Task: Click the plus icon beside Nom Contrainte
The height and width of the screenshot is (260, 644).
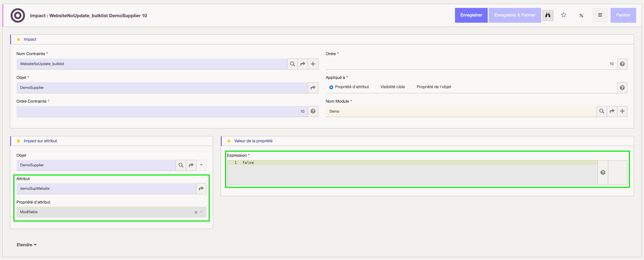Action: point(313,64)
